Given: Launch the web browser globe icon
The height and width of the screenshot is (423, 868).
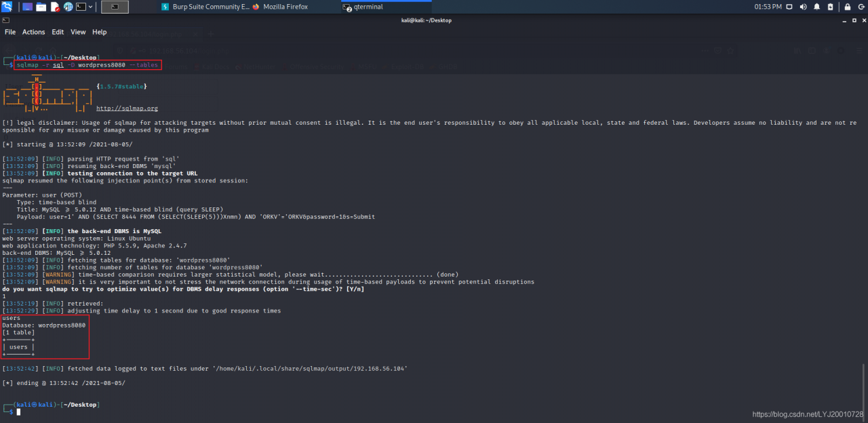Looking at the screenshot, I should (68, 7).
